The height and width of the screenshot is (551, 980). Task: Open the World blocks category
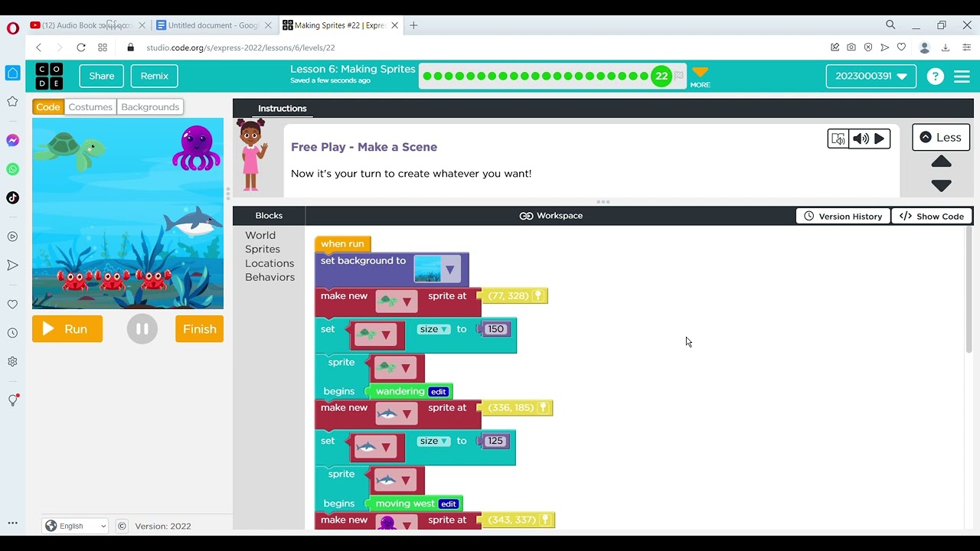[260, 236]
